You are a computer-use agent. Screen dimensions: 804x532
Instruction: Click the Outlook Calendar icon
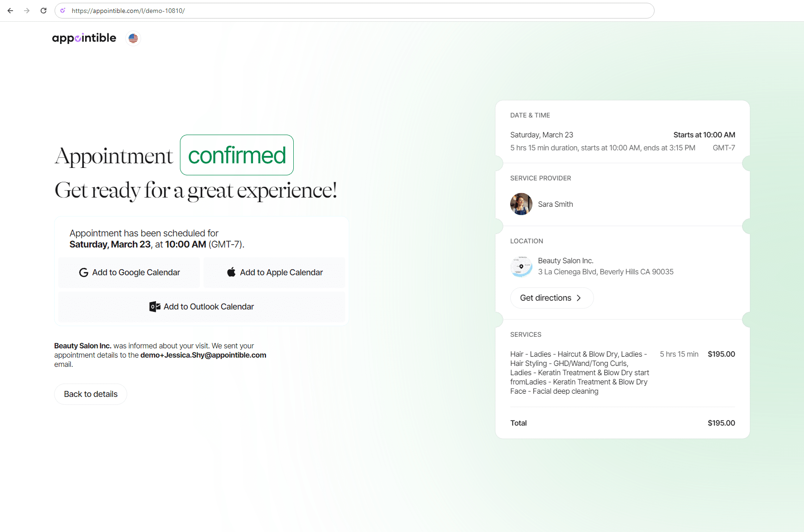155,306
